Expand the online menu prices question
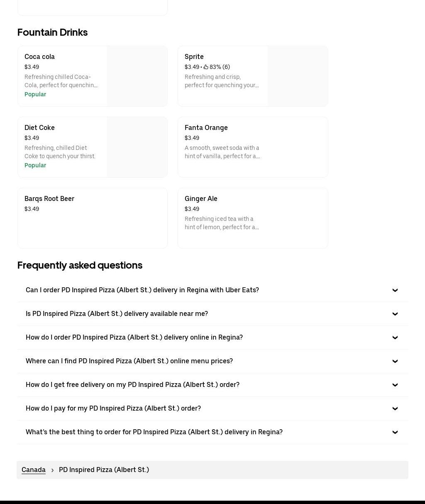 (x=212, y=361)
